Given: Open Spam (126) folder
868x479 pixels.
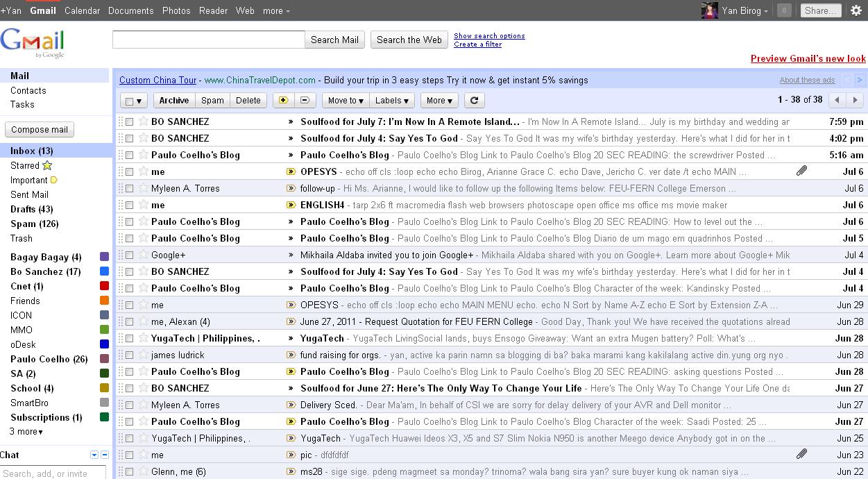Looking at the screenshot, I should pos(34,224).
